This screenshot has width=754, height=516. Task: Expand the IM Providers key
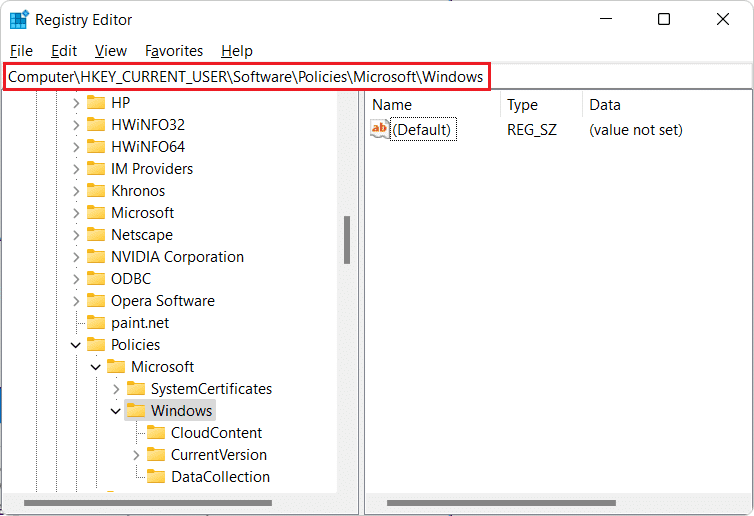tap(76, 169)
